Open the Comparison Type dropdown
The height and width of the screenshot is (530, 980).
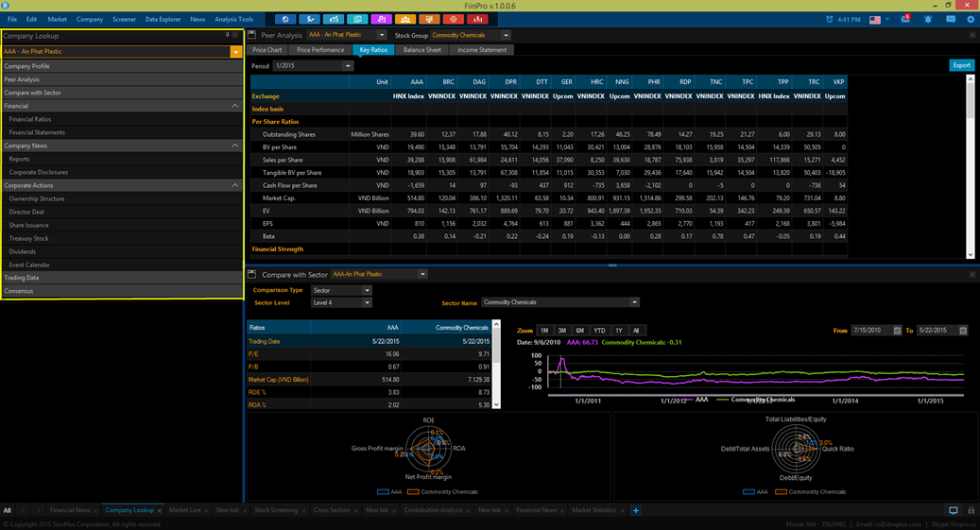click(x=367, y=290)
